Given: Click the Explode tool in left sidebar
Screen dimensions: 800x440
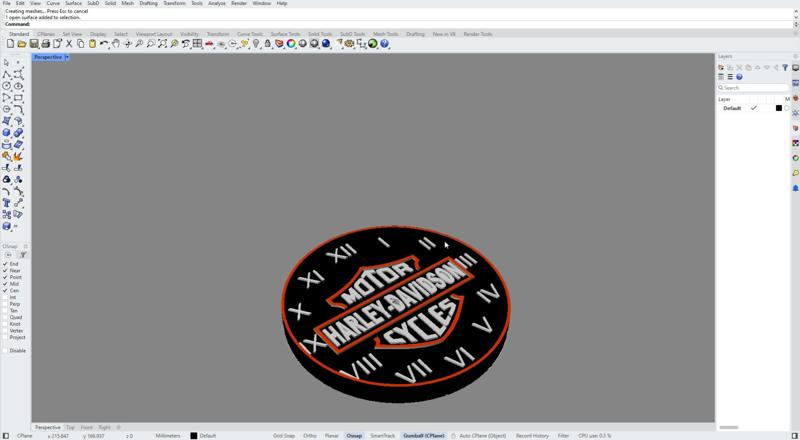Looking at the screenshot, I should tap(18, 156).
